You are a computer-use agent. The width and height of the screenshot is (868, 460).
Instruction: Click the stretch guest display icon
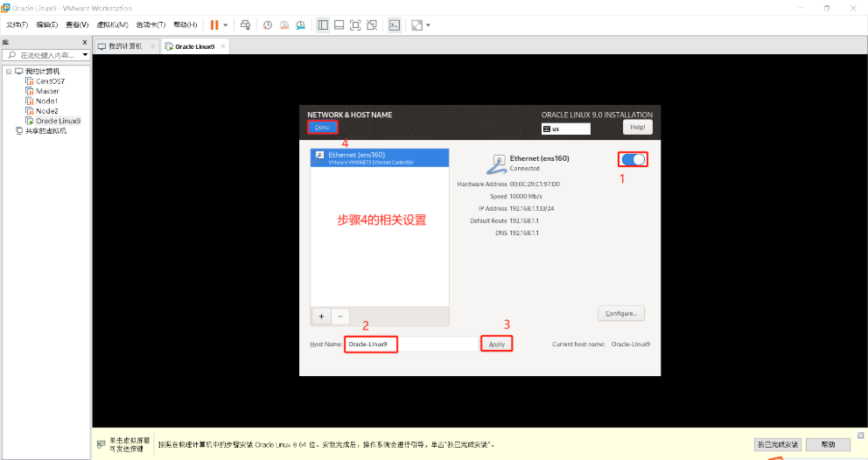416,24
